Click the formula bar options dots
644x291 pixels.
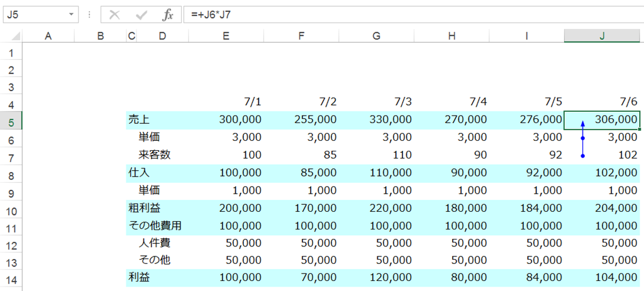[x=89, y=15]
